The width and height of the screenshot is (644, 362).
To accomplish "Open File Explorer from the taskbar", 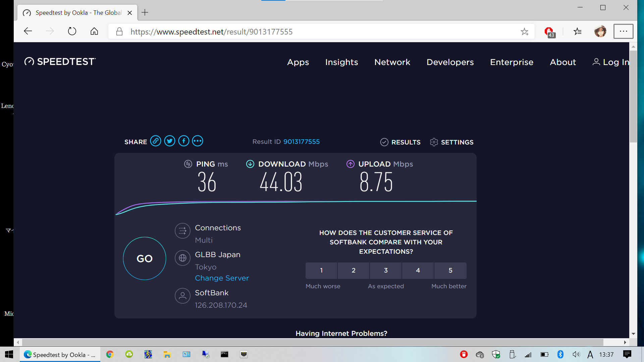I will pos(167,354).
